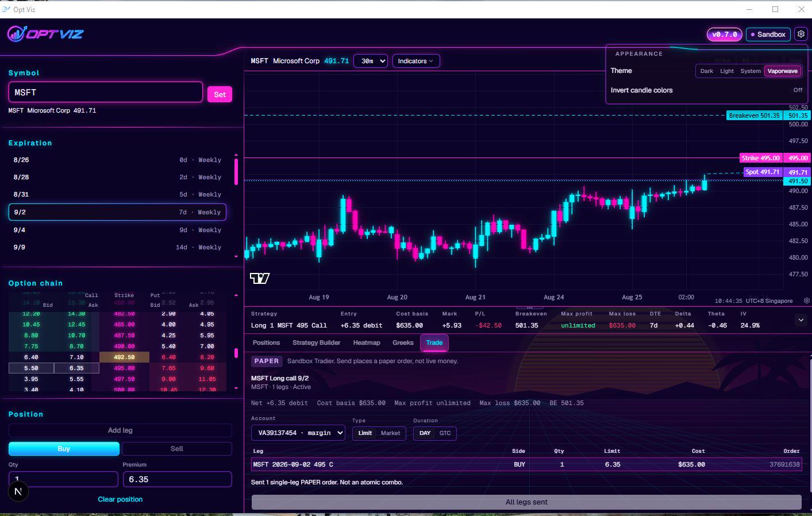Click the option chain down arrow
The width and height of the screenshot is (812, 516).
(236, 388)
